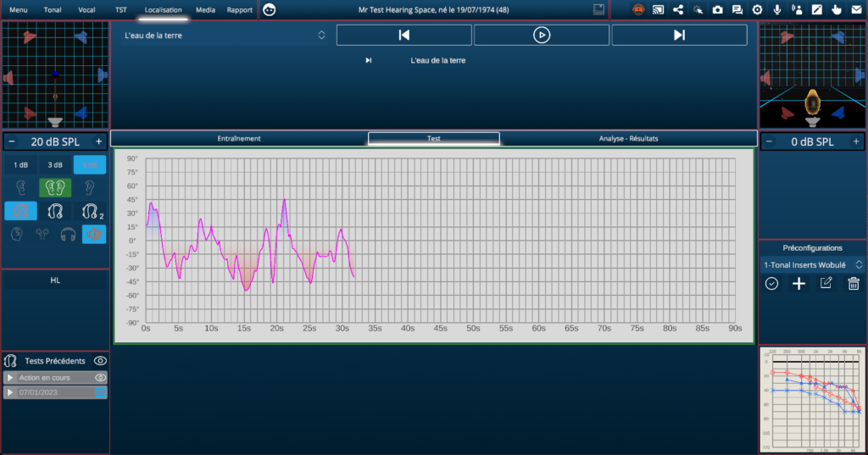Skip to the previous track
The height and width of the screenshot is (455, 868).
(404, 35)
